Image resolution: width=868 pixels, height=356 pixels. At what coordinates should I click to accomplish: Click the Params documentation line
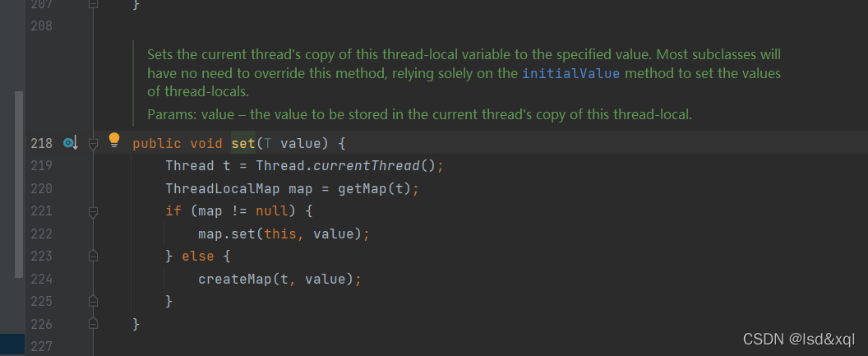click(419, 115)
